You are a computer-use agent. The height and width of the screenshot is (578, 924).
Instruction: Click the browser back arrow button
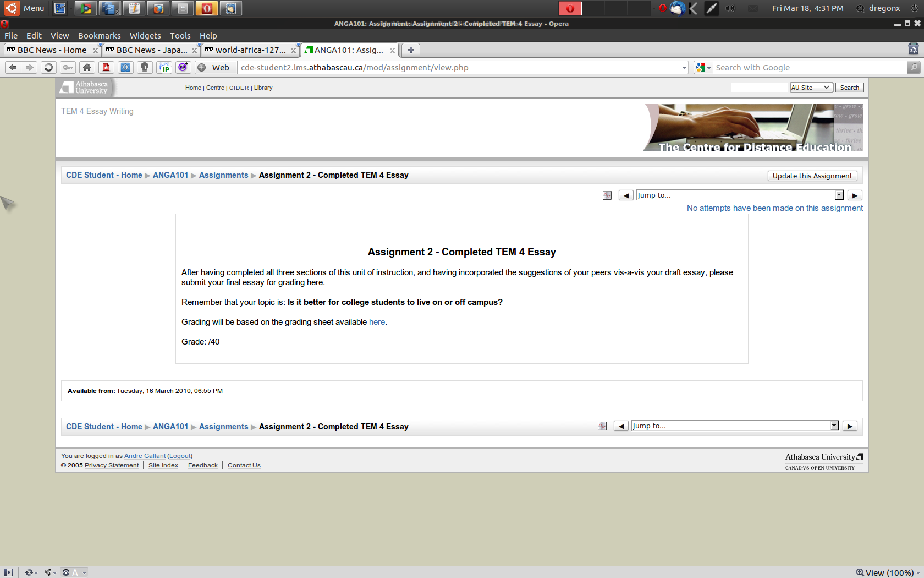coord(13,67)
